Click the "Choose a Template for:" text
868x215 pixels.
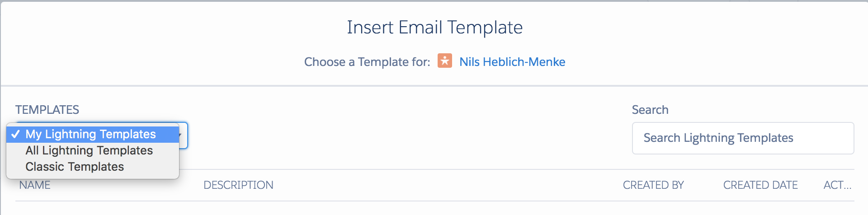click(367, 62)
